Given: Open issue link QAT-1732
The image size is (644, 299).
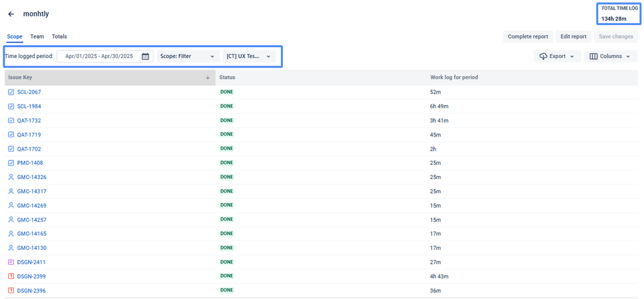Looking at the screenshot, I should (x=29, y=121).
